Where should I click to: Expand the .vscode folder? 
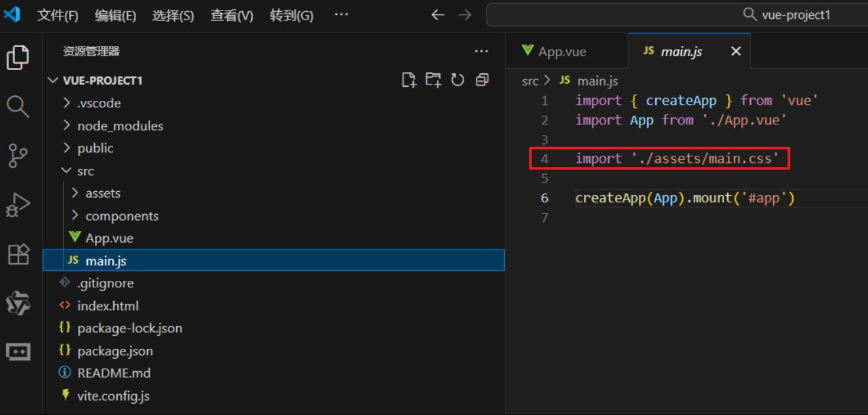(274, 103)
